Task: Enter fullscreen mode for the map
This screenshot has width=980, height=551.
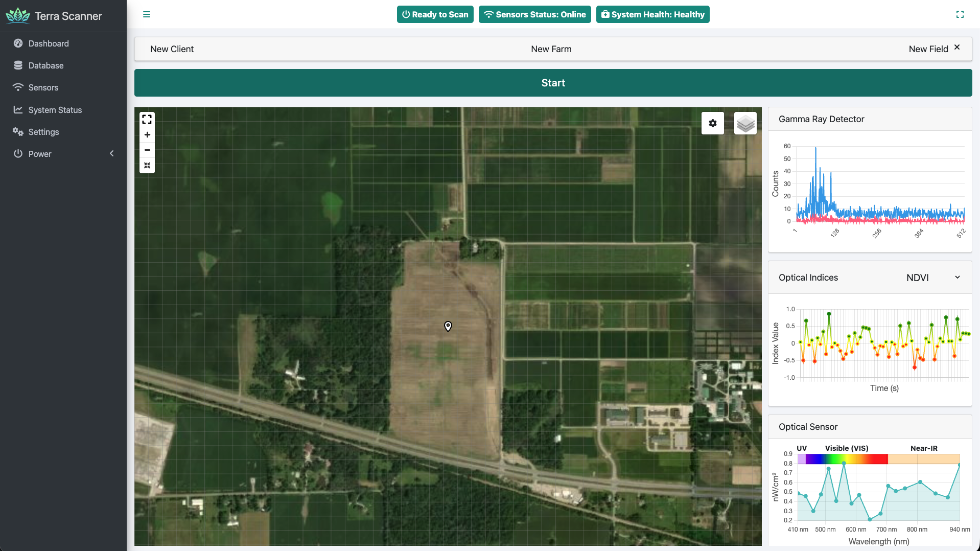Action: click(147, 119)
